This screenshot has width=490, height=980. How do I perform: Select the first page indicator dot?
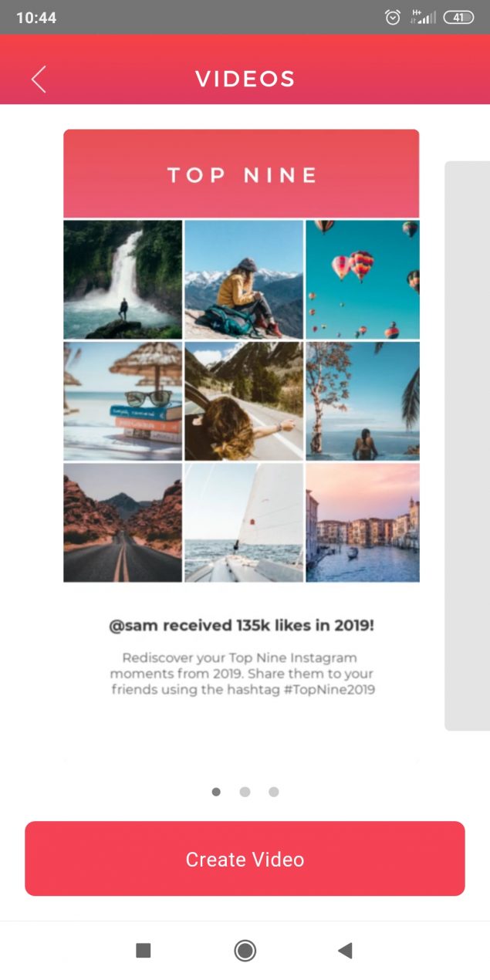pyautogui.click(x=216, y=792)
